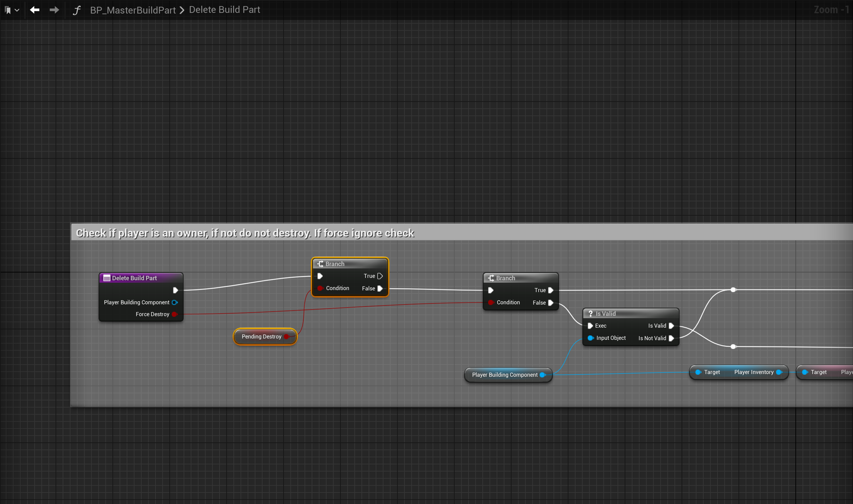Click the Player Inventory output pin
853x504 pixels.
[x=779, y=372]
